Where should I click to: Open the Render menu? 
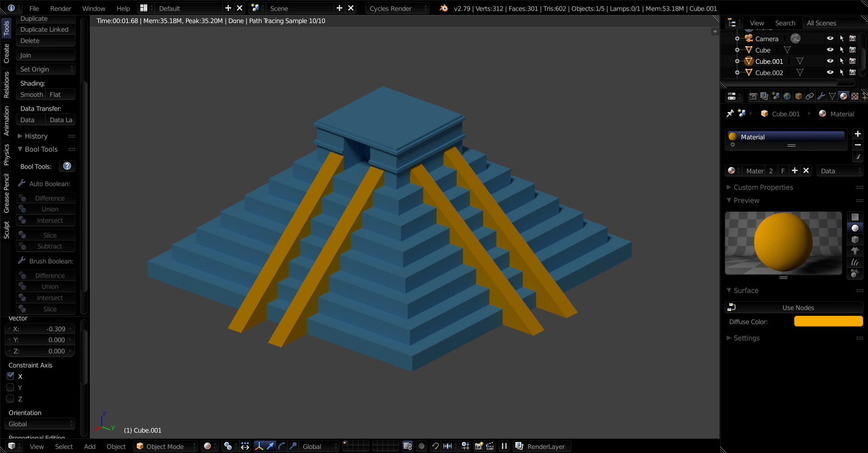click(61, 8)
